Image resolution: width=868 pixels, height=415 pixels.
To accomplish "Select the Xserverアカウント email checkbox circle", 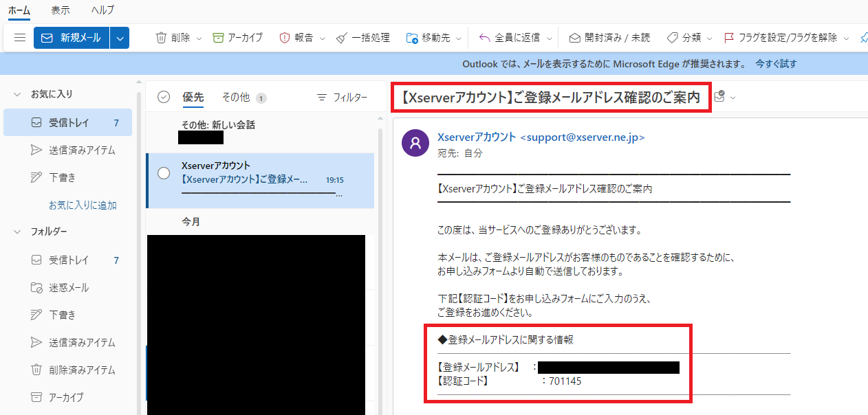I will (x=164, y=173).
